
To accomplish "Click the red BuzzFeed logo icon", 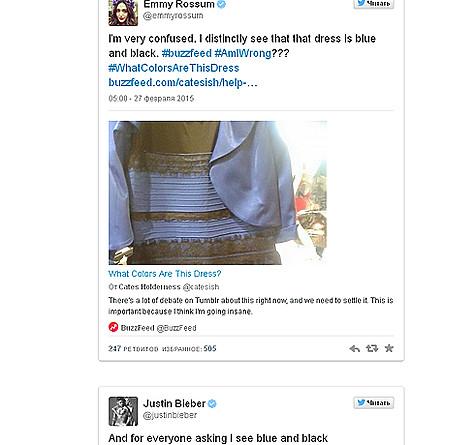I will tap(113, 327).
